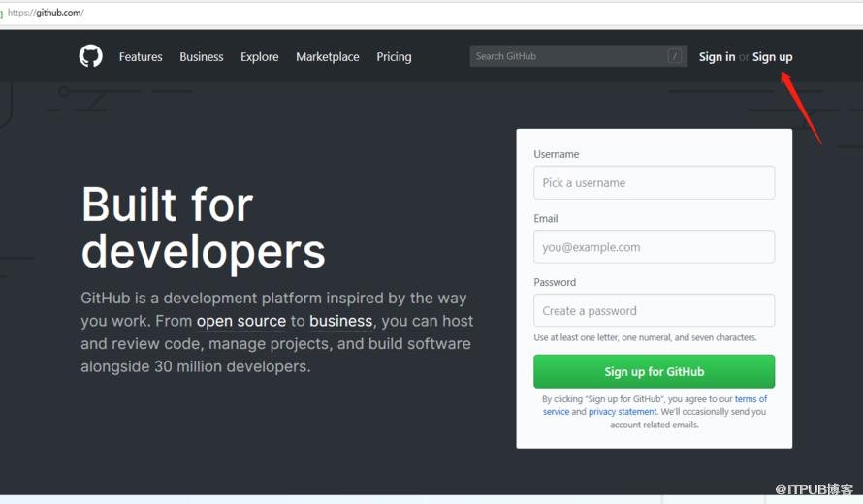Click the Username label
Viewport: 863px width, 504px height.
tap(556, 154)
